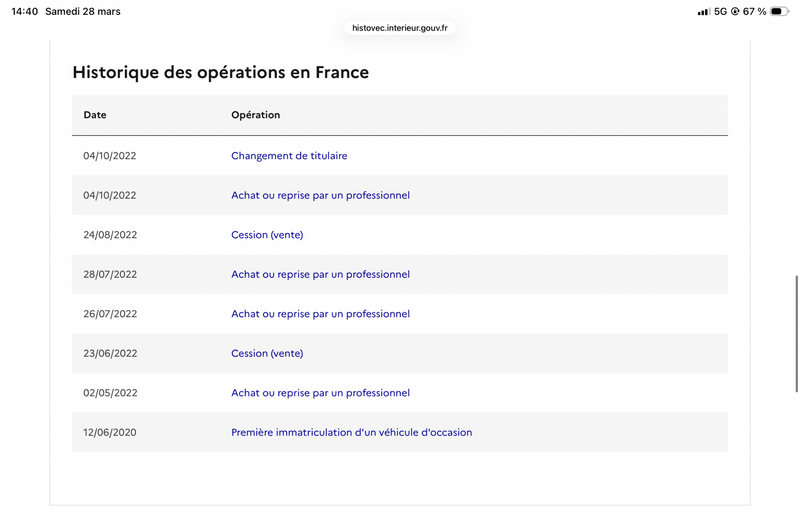Image resolution: width=800 pixels, height=525 pixels.
Task: Click the Opération column header
Action: (255, 115)
